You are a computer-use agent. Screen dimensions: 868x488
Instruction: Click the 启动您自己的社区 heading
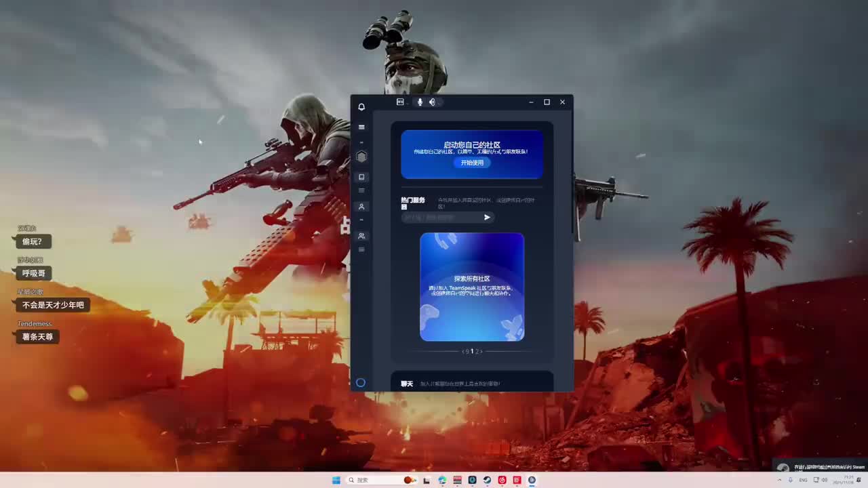click(472, 144)
